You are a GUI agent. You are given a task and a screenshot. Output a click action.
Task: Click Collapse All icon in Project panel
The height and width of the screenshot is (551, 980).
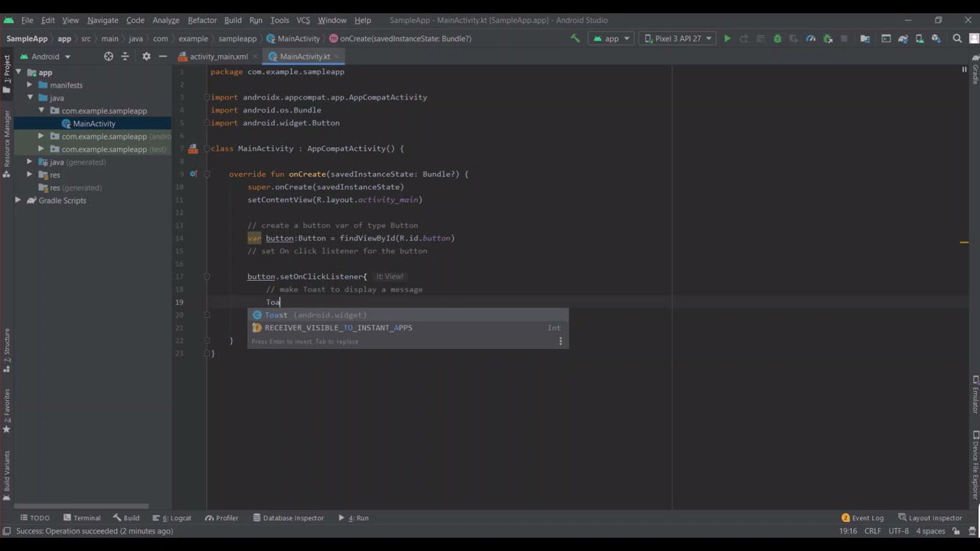126,56
